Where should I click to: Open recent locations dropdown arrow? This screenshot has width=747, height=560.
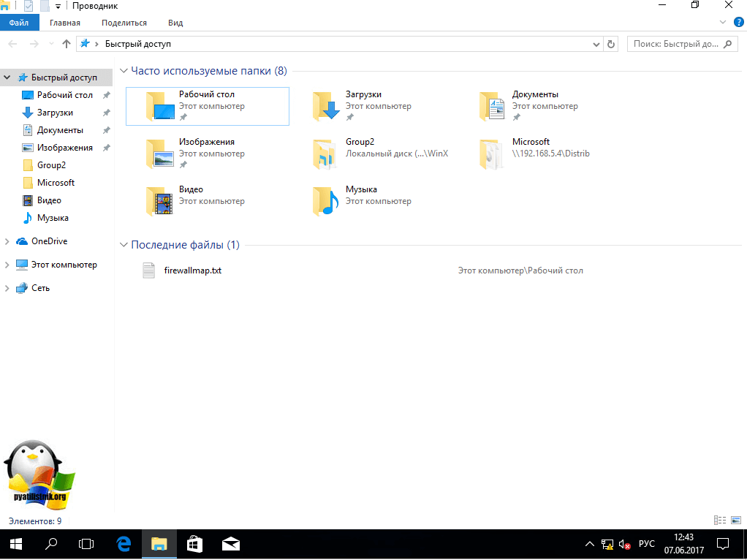51,44
